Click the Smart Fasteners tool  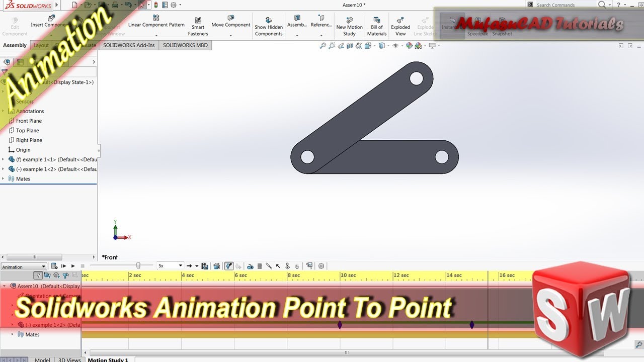[x=198, y=27]
